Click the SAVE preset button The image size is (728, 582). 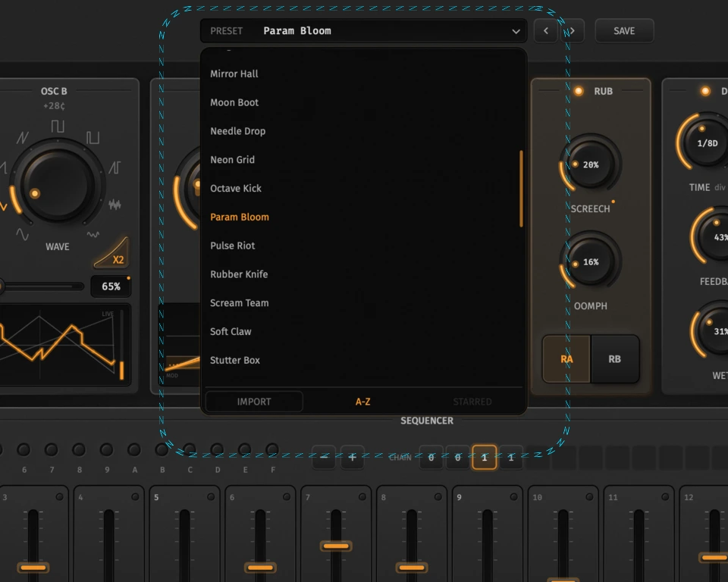624,30
